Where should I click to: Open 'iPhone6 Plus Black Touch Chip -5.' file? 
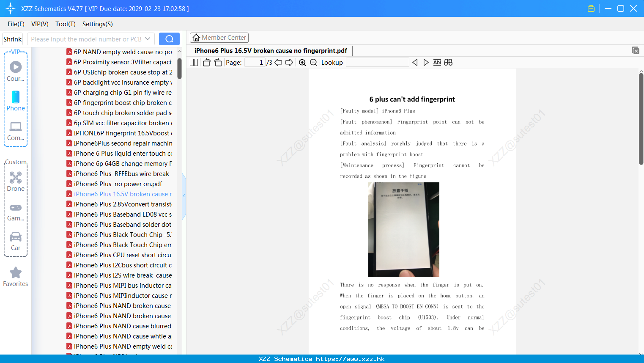coord(119,235)
